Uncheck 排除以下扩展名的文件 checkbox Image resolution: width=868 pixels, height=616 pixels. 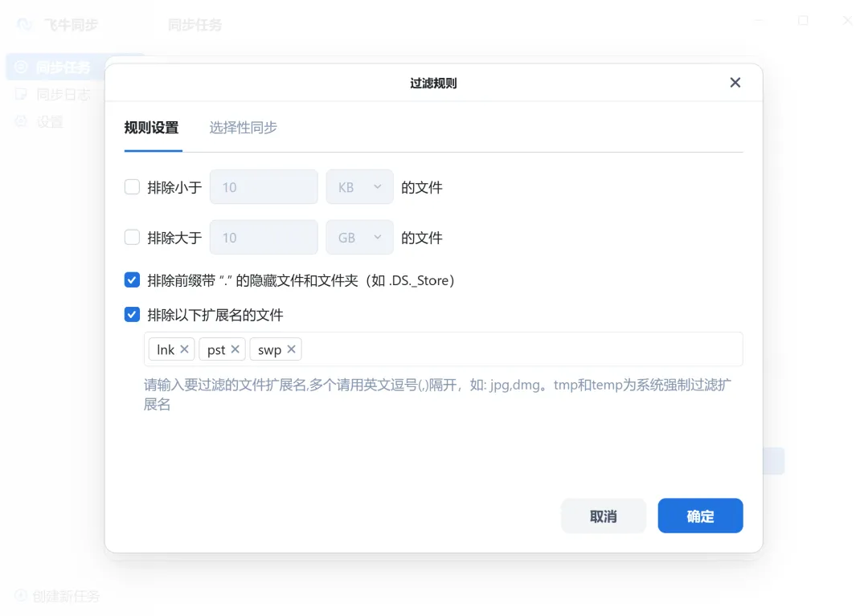[x=132, y=315]
